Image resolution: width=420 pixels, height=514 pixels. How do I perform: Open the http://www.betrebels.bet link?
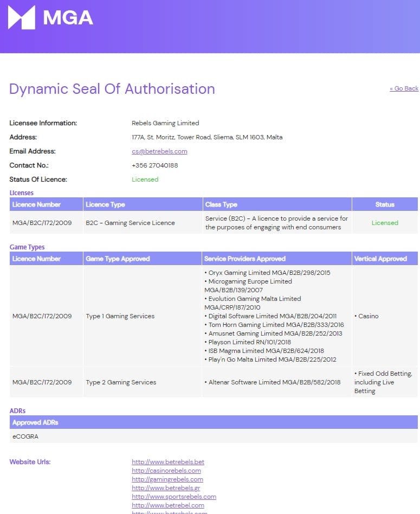point(168,462)
